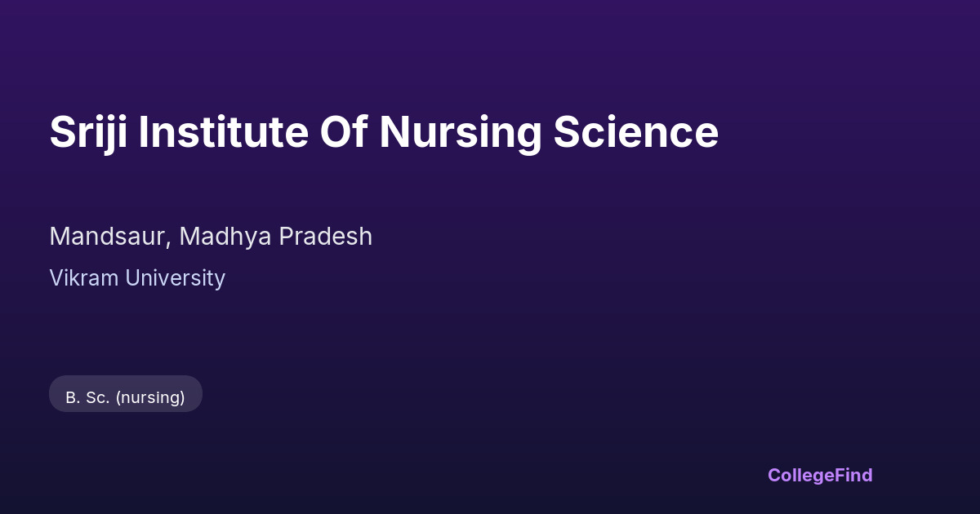Select the Mandsaur, Madhya Pradesh location line
This screenshot has width=980, height=514.
pos(211,237)
